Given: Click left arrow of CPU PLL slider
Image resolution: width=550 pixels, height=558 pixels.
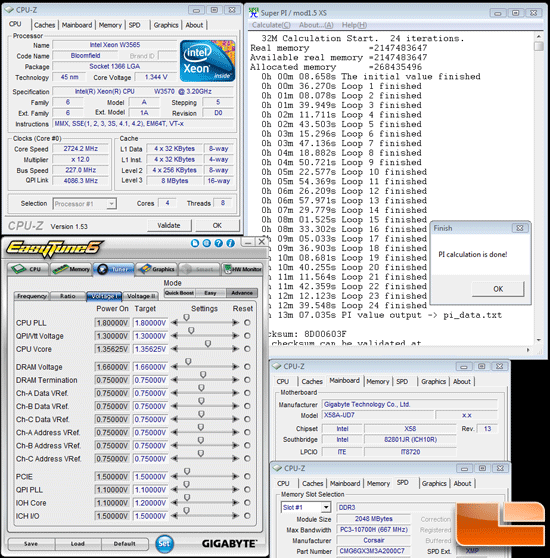Looking at the screenshot, I should click(x=174, y=323).
